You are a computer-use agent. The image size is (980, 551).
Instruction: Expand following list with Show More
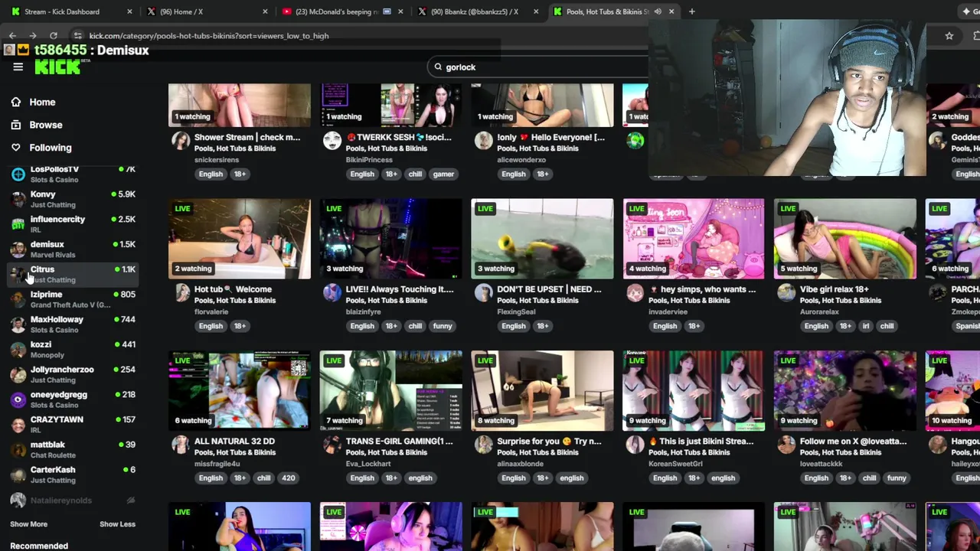tap(28, 524)
